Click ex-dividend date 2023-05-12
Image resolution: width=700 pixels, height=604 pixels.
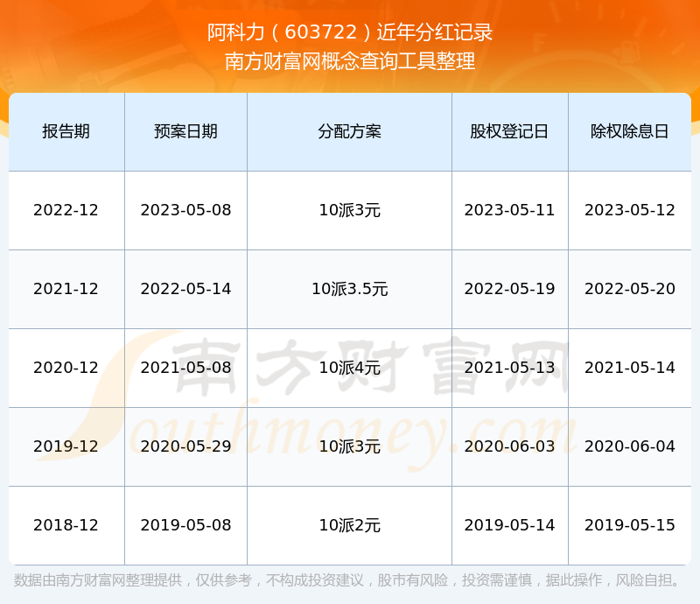click(629, 210)
